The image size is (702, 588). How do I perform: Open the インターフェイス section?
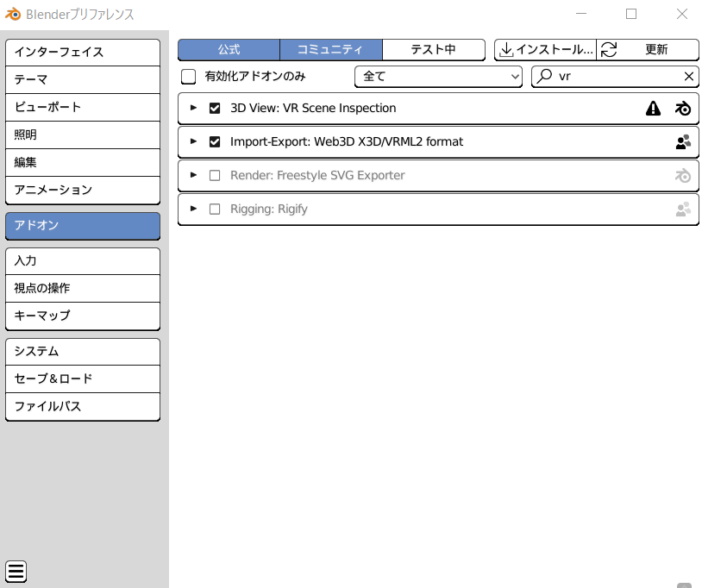[x=83, y=53]
